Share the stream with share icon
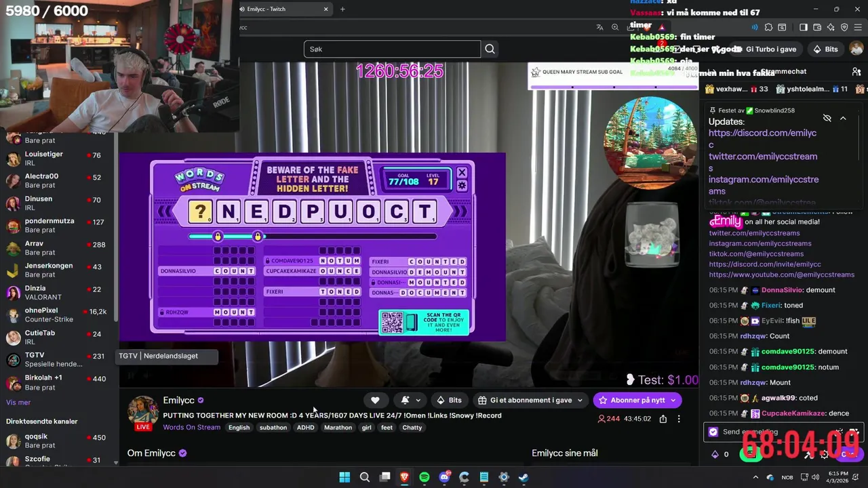This screenshot has width=868, height=488. 663,419
